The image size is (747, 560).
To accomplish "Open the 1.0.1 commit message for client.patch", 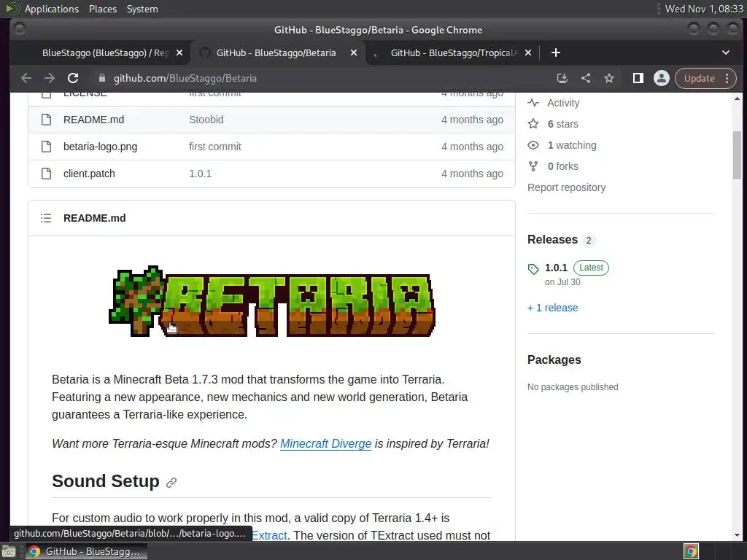I will 200,174.
